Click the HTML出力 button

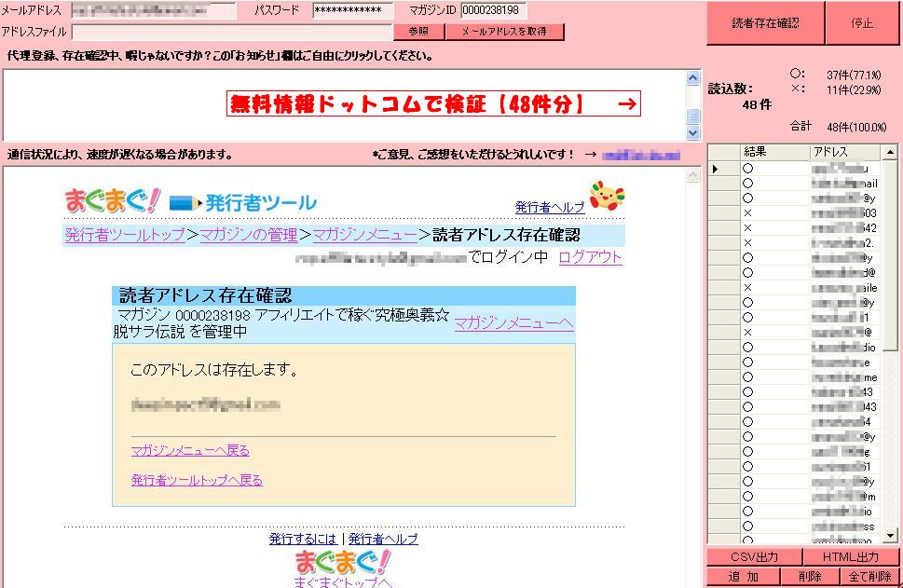tap(851, 557)
